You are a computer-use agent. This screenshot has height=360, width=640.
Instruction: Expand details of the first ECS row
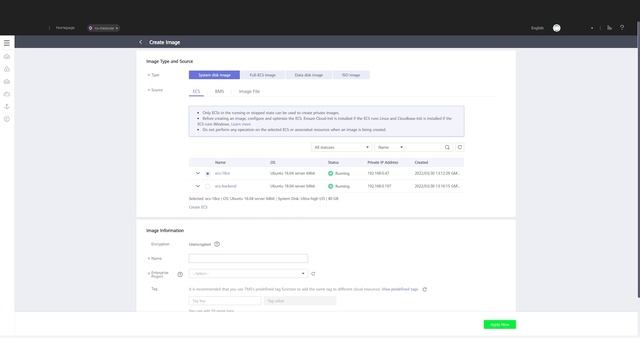coord(198,173)
